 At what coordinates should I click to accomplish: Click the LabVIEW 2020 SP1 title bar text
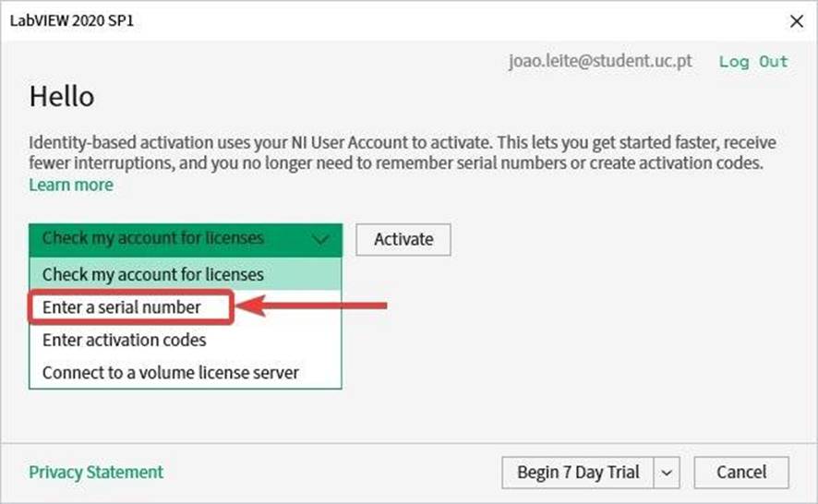(72, 21)
